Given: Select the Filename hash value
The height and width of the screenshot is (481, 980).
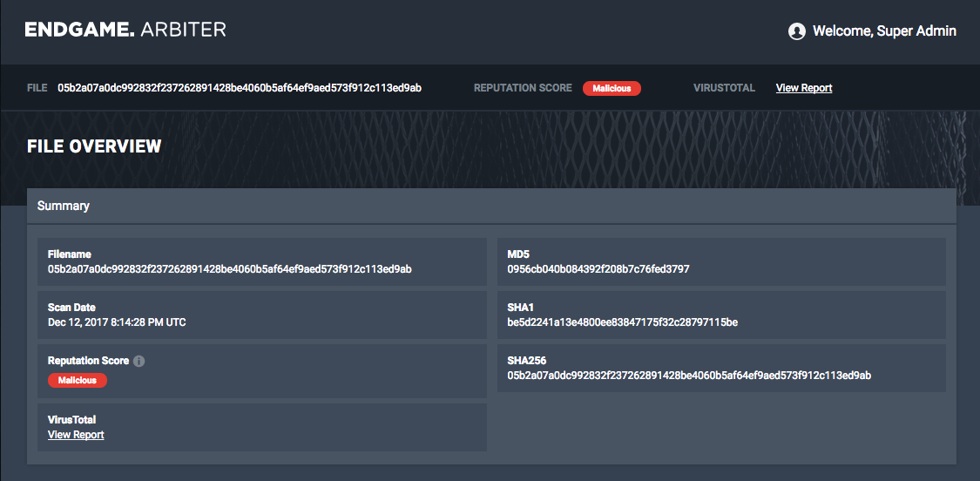Looking at the screenshot, I should pyautogui.click(x=230, y=269).
